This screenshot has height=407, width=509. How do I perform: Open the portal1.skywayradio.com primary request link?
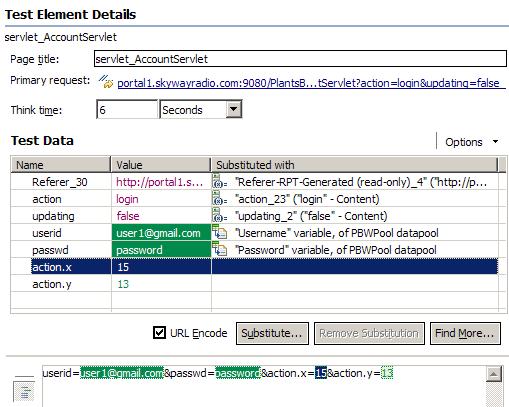(x=309, y=83)
